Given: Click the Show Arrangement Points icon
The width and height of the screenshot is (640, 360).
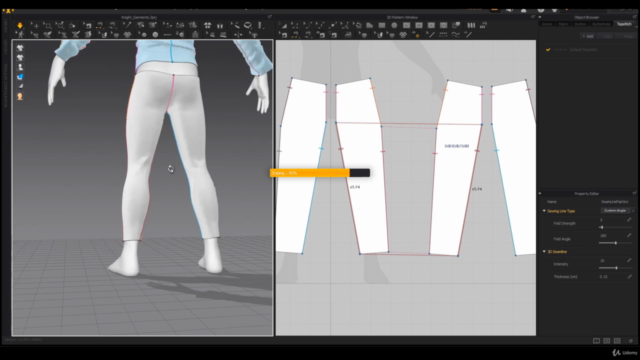Looking at the screenshot, I should tap(220, 25).
